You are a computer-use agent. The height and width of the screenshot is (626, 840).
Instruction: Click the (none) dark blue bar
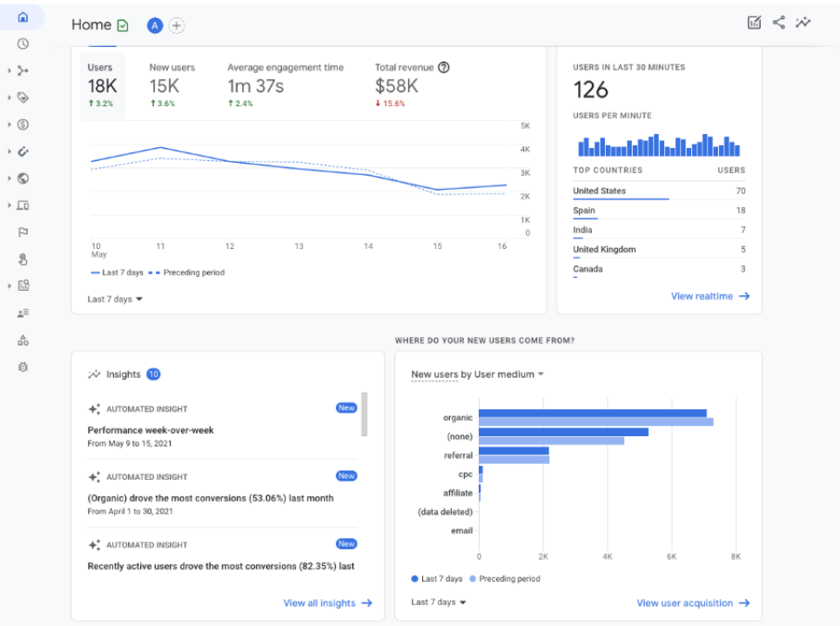tap(563, 432)
